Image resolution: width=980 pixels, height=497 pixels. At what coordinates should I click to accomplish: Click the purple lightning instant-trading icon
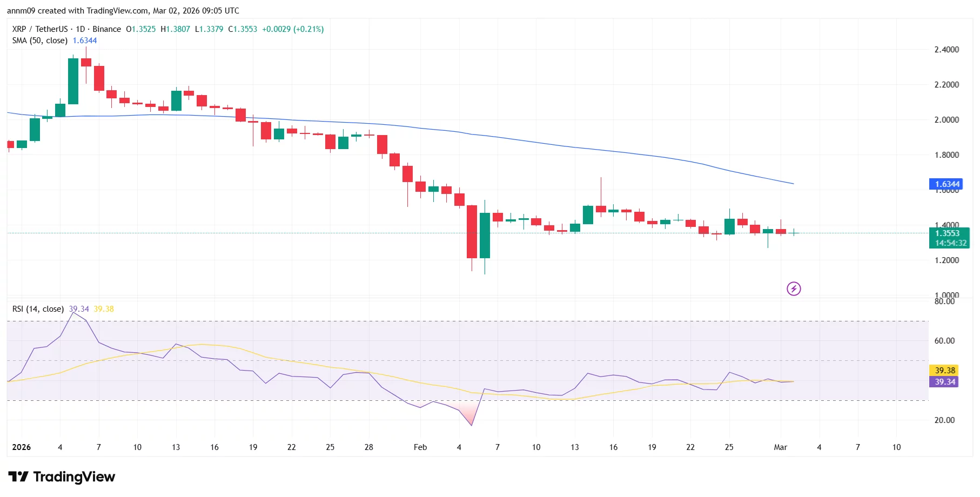point(794,288)
